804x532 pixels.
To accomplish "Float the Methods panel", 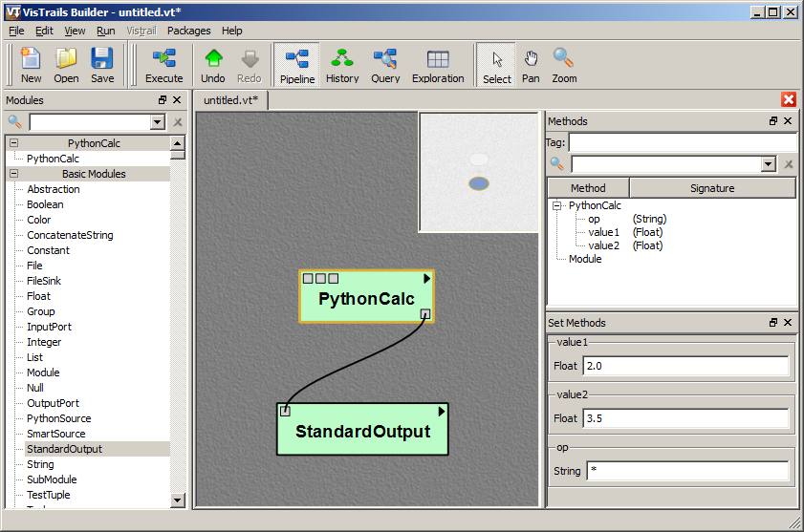I will (773, 121).
